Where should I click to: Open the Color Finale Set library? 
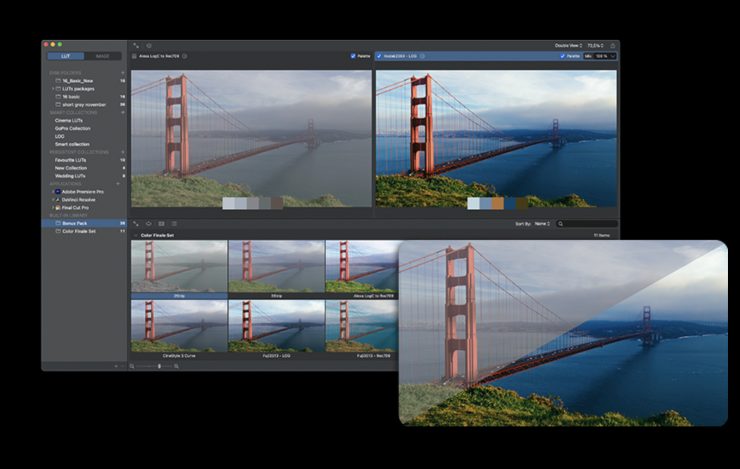(x=78, y=231)
